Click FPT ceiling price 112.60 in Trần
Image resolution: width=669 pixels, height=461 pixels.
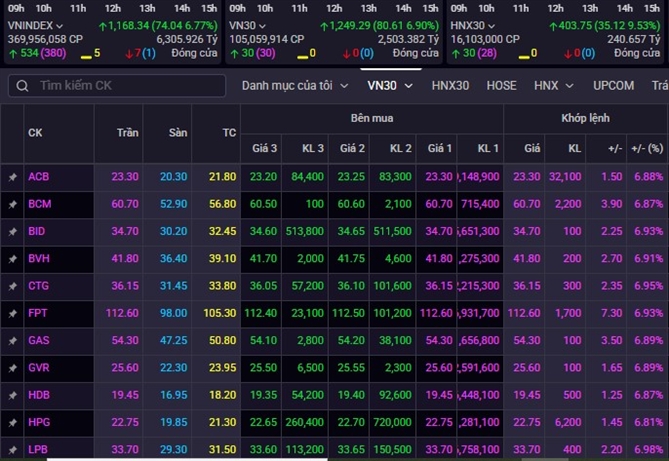(122, 313)
